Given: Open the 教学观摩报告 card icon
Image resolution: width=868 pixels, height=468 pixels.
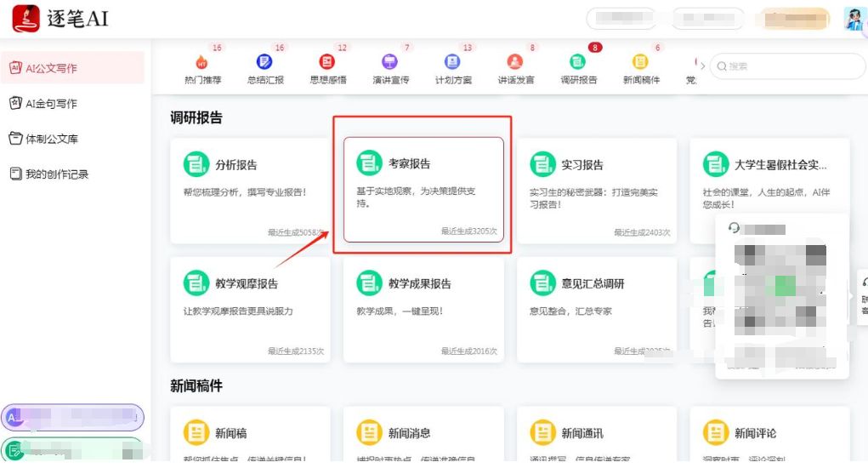Looking at the screenshot, I should pyautogui.click(x=196, y=283).
